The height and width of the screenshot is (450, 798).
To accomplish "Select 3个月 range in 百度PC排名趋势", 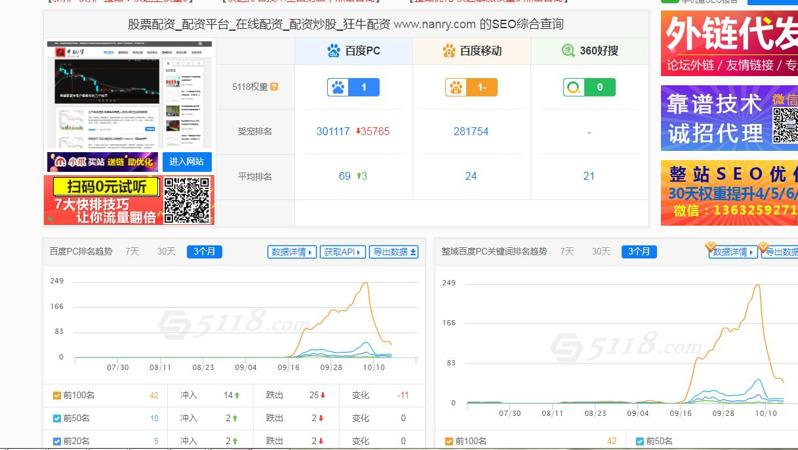I will [204, 251].
